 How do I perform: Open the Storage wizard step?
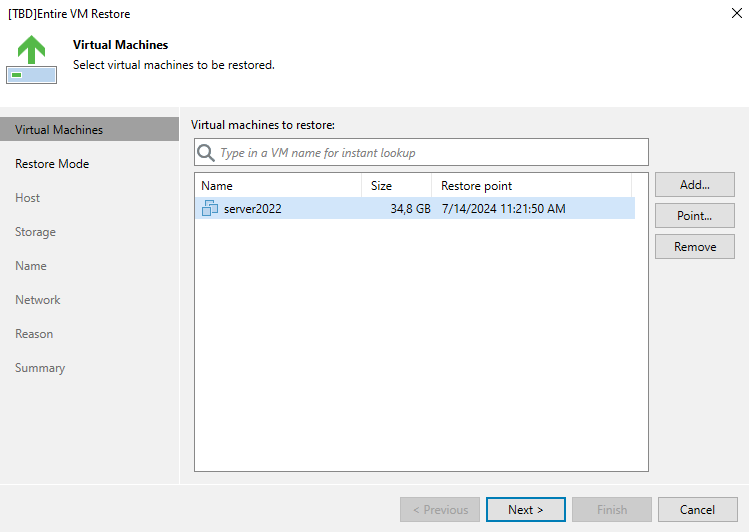[x=35, y=232]
